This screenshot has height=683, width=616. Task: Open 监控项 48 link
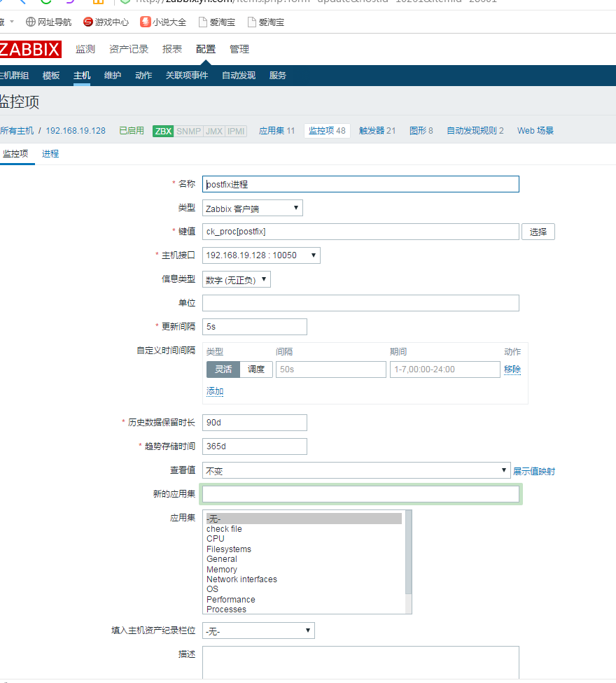coord(327,131)
